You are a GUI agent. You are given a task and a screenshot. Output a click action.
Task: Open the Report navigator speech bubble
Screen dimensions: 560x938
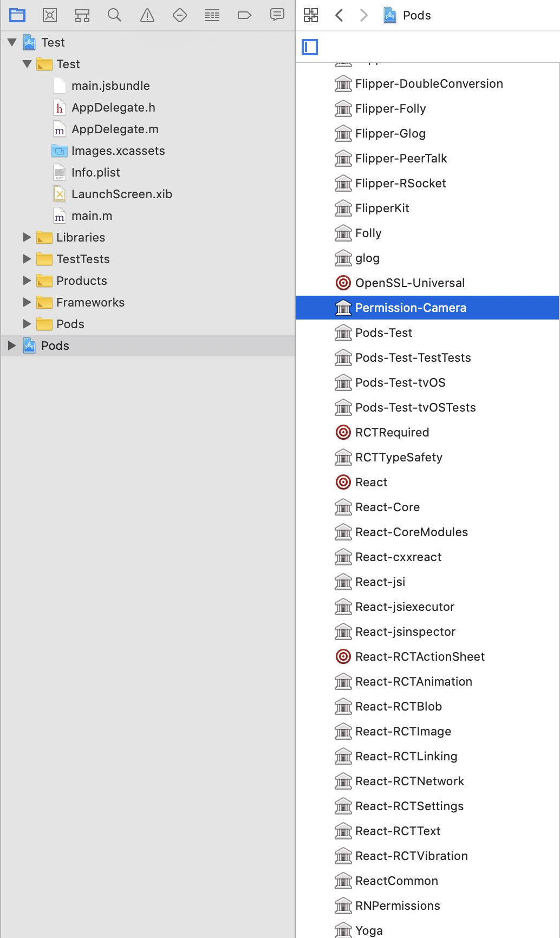(277, 15)
